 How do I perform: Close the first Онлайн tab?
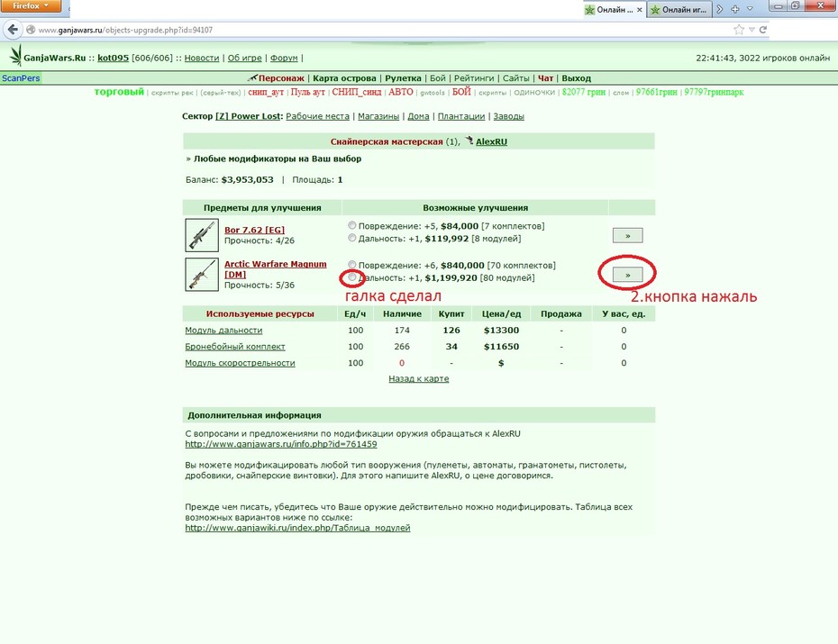[639, 10]
